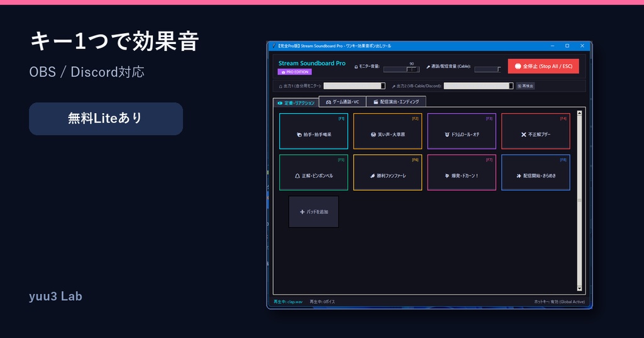This screenshot has width=644, height=338.
Task: Click the 再生中: clap.wav status text
Action: (288, 302)
